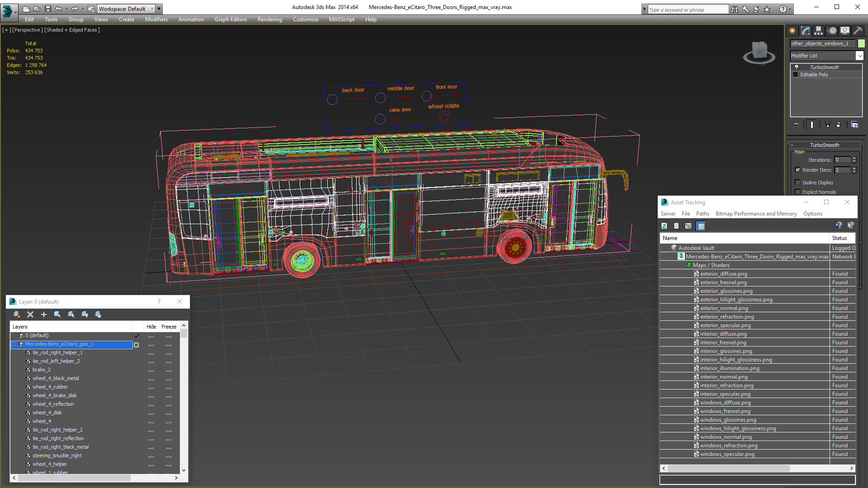Open Redo history dropdown arrow

click(82, 9)
